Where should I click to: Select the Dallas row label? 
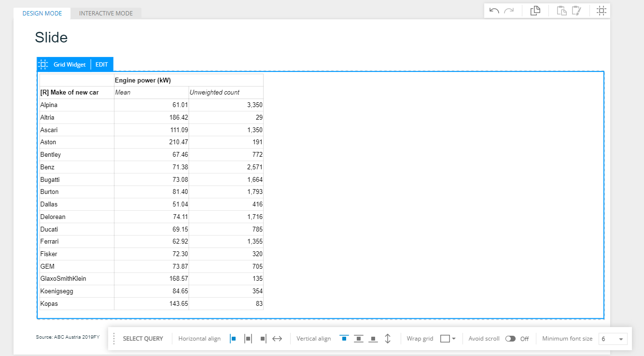(x=49, y=204)
